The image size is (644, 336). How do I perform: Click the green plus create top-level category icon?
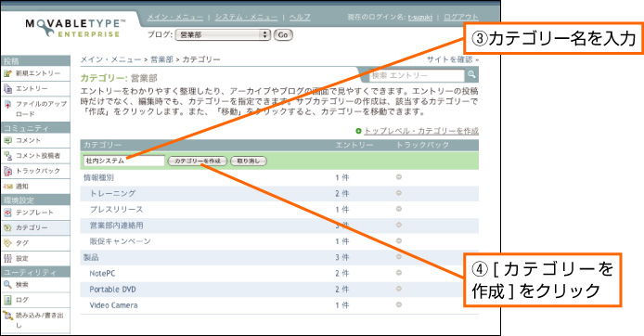pyautogui.click(x=358, y=131)
